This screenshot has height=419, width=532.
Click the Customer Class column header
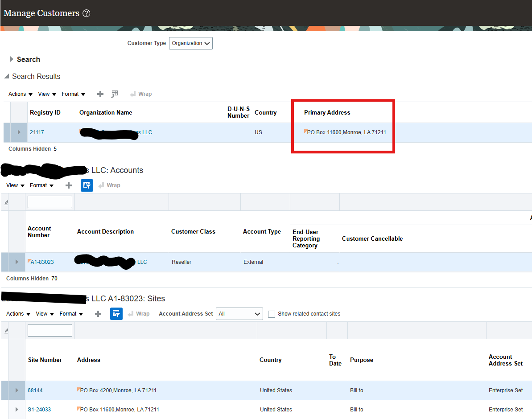click(x=193, y=232)
